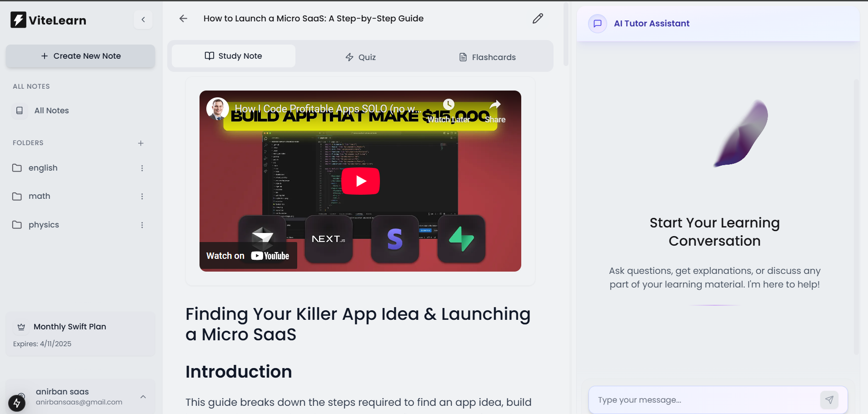Click the Monthly Swift Plan card
The image size is (868, 414).
[x=80, y=334]
